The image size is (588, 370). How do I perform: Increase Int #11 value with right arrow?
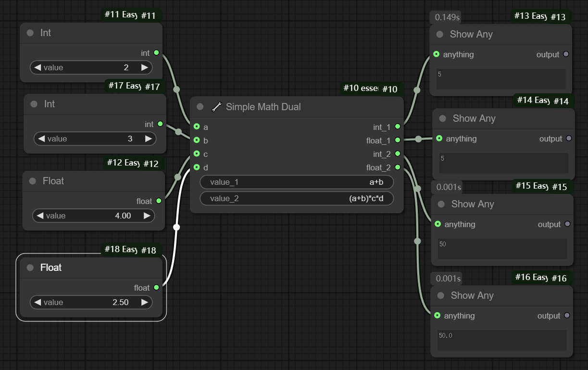[x=144, y=67]
